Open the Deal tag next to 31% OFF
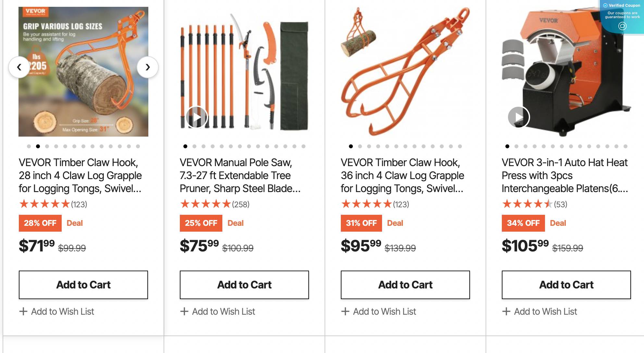644x353 pixels. pos(395,223)
